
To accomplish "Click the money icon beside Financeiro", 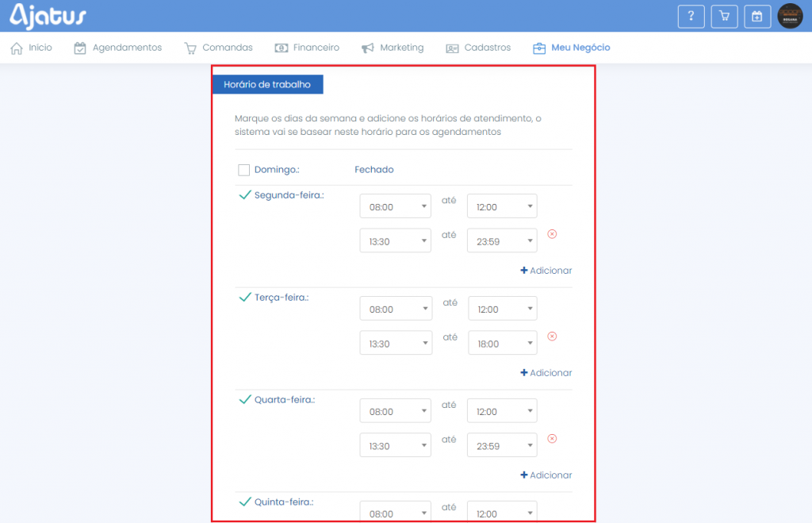I will [x=282, y=48].
